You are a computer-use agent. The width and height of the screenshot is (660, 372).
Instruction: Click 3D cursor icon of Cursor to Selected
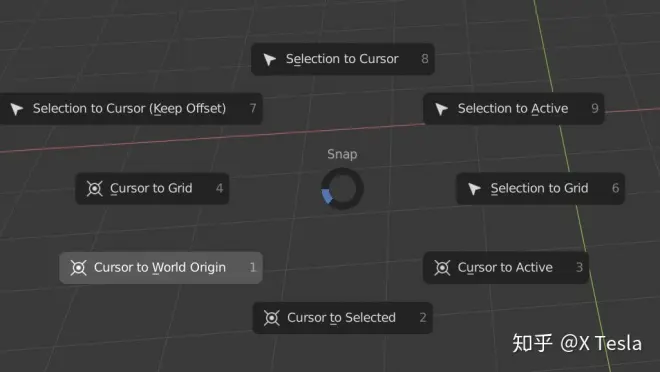click(x=271, y=318)
